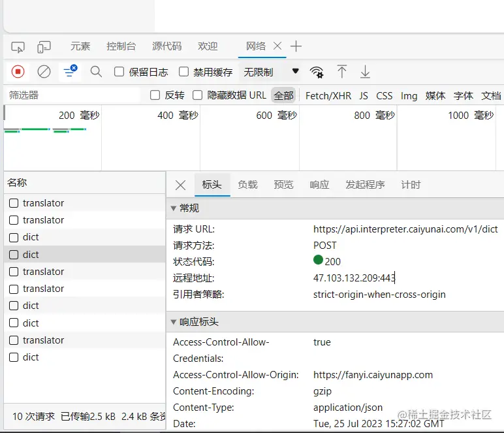This screenshot has height=433, width=504.
Task: Tick checkbox of fourth translator request
Action: (x=14, y=289)
